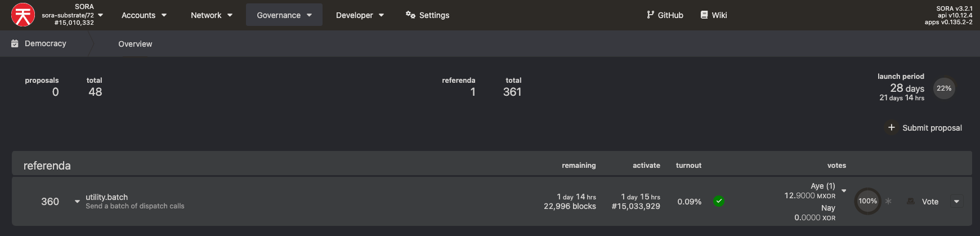980x236 pixels.
Task: Open the Developer menu
Action: click(x=360, y=15)
